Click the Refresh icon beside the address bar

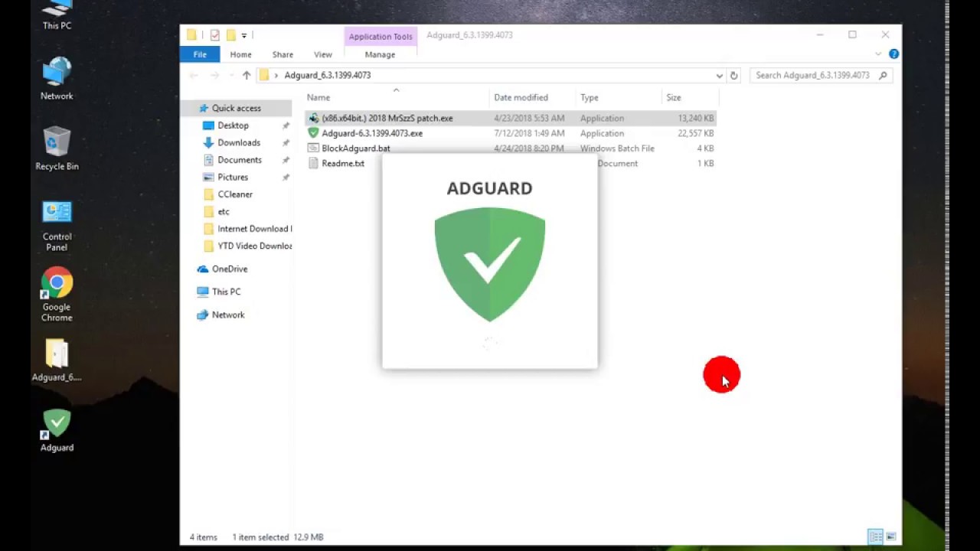pos(733,75)
